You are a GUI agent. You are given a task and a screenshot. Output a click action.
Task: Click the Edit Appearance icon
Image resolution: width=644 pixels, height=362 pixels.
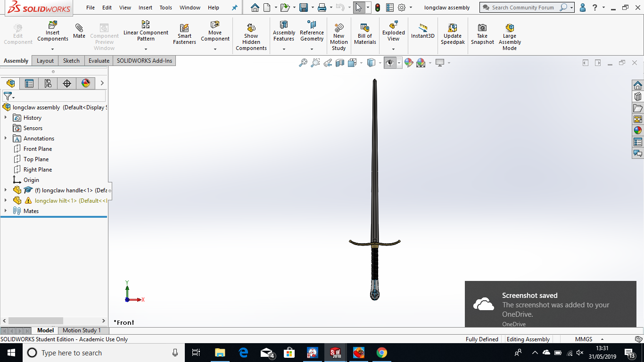click(x=409, y=63)
